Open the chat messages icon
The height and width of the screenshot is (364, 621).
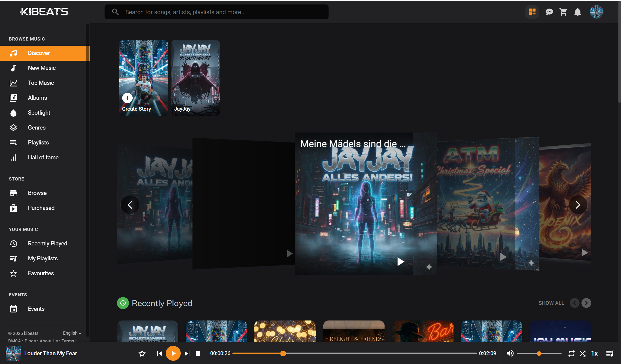click(x=549, y=12)
